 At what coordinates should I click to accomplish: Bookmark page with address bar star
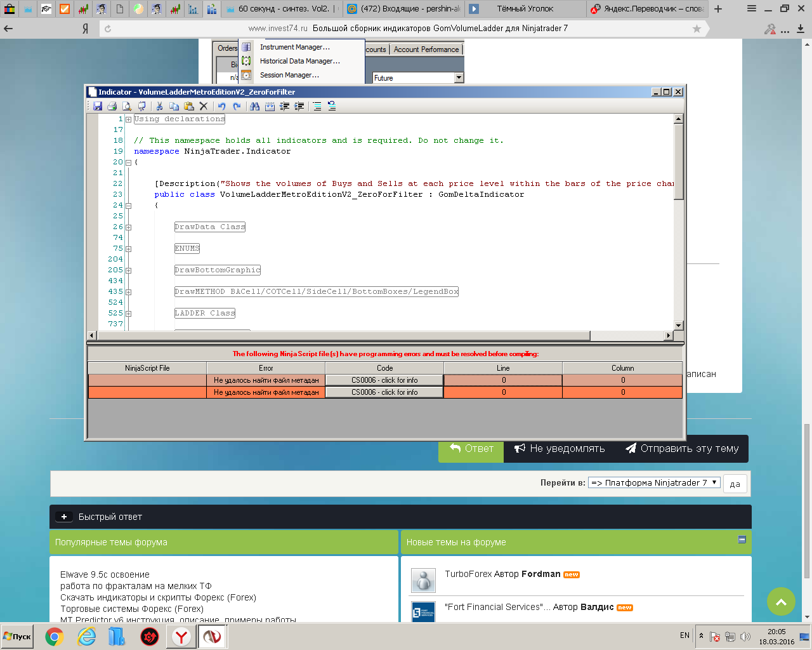click(697, 29)
